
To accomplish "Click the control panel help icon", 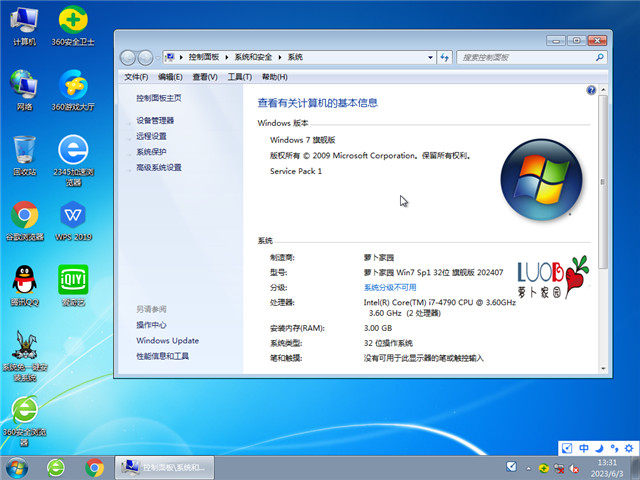I will pos(591,90).
